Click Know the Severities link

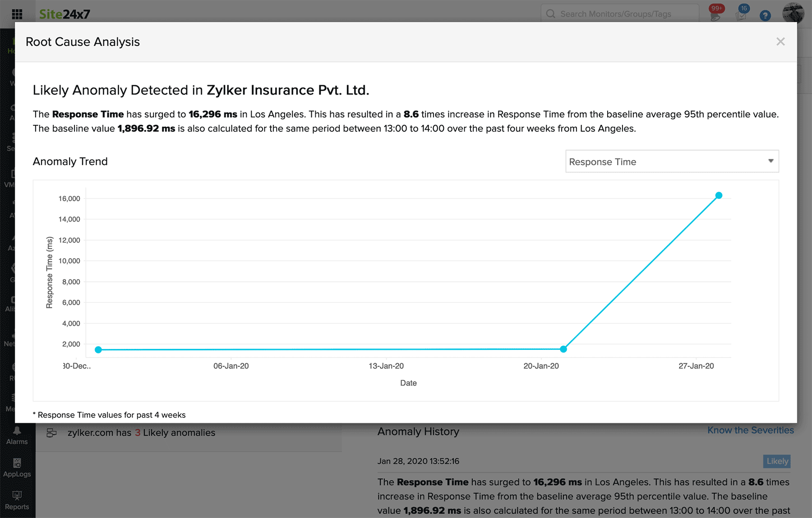pyautogui.click(x=750, y=430)
